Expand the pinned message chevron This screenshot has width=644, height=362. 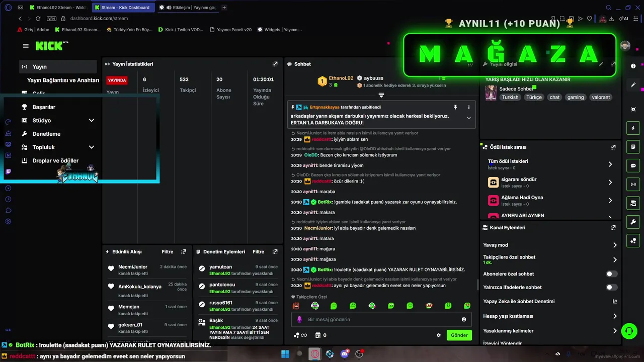click(468, 118)
